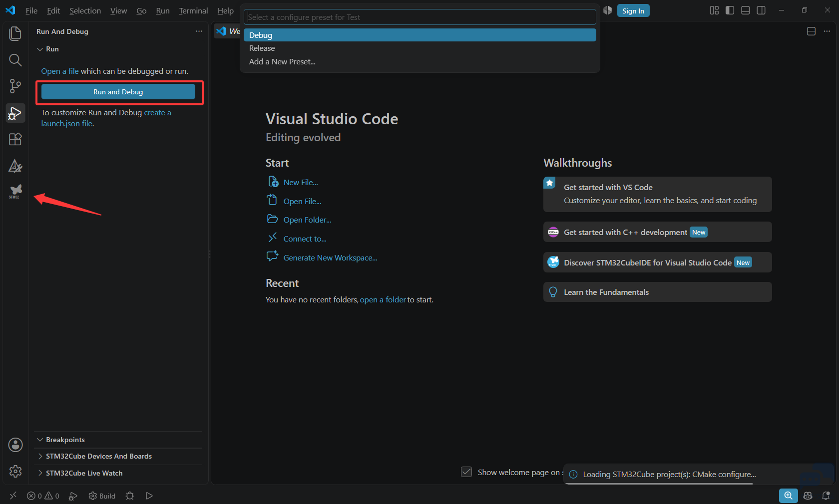
Task: Click the Open a file link
Action: coord(60,71)
